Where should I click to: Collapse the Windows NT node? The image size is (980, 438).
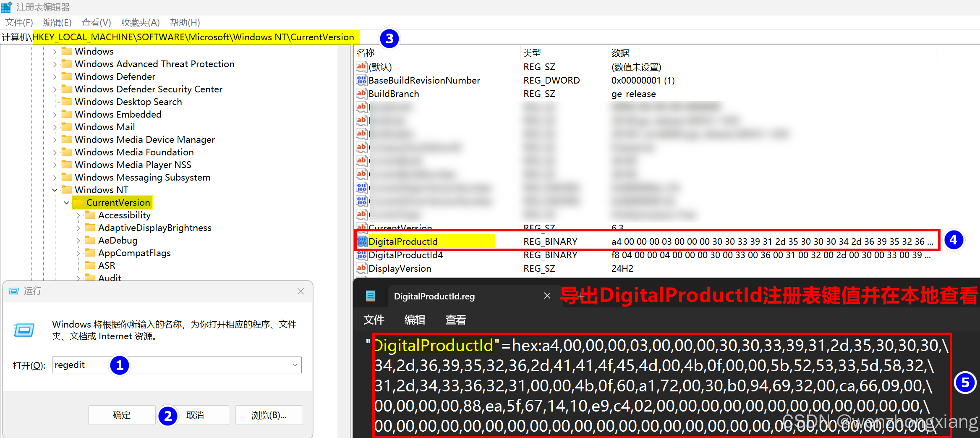click(x=55, y=190)
